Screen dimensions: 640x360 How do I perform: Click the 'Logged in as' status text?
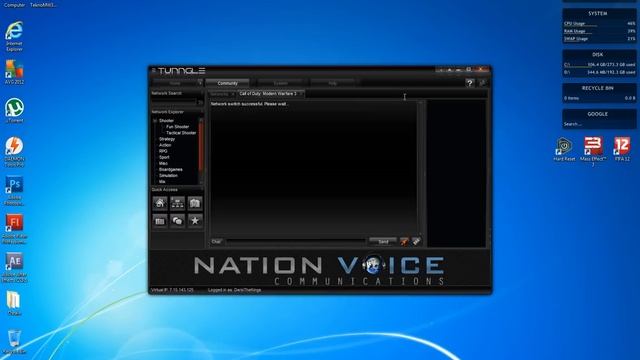(x=234, y=290)
